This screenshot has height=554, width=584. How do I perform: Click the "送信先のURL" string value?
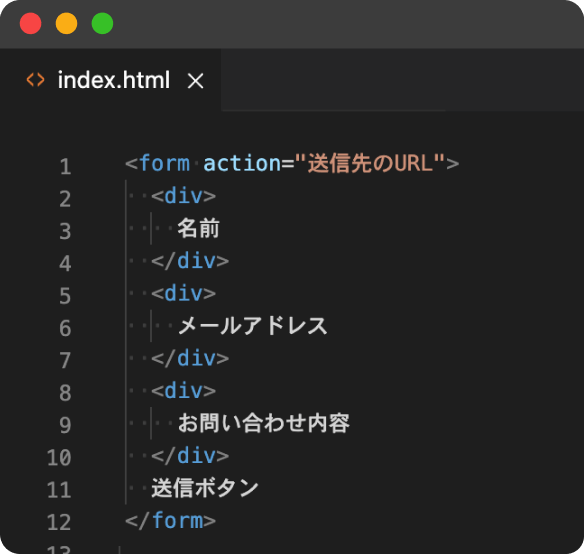[x=370, y=163]
